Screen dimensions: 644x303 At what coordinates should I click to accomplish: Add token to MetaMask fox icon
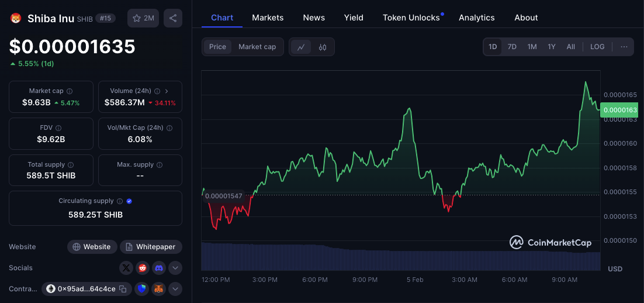click(158, 289)
